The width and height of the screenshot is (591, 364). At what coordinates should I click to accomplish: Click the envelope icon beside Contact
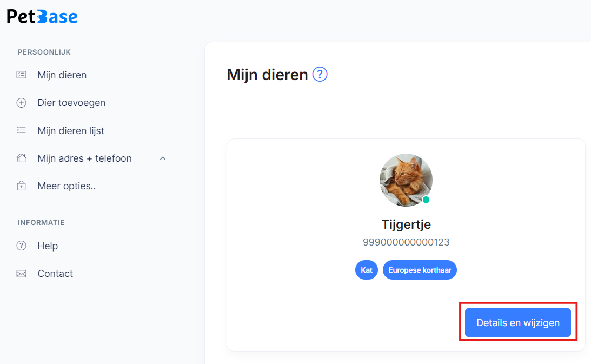tap(22, 274)
